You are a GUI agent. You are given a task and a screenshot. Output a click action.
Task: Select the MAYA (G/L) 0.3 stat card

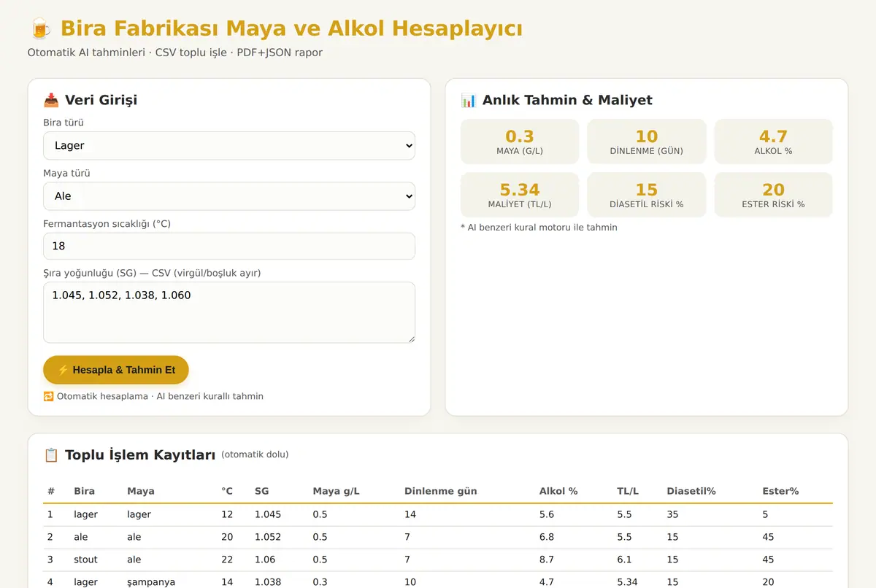tap(520, 142)
